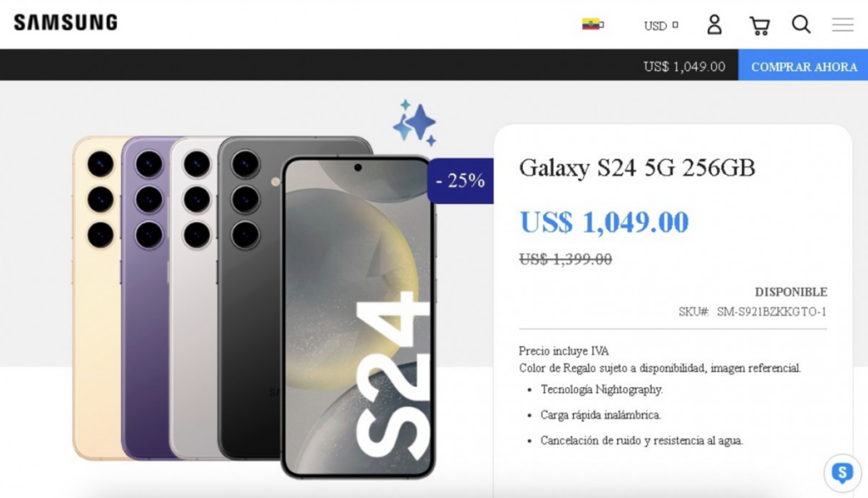Click the -25% discount badge
Image resolution: width=868 pixels, height=498 pixels.
pos(460,181)
